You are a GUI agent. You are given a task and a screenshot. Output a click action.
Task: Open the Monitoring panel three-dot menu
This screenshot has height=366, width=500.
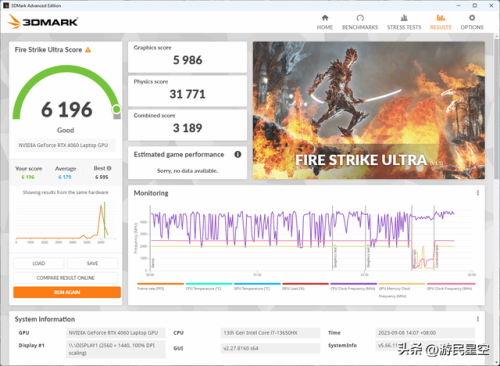pyautogui.click(x=478, y=193)
